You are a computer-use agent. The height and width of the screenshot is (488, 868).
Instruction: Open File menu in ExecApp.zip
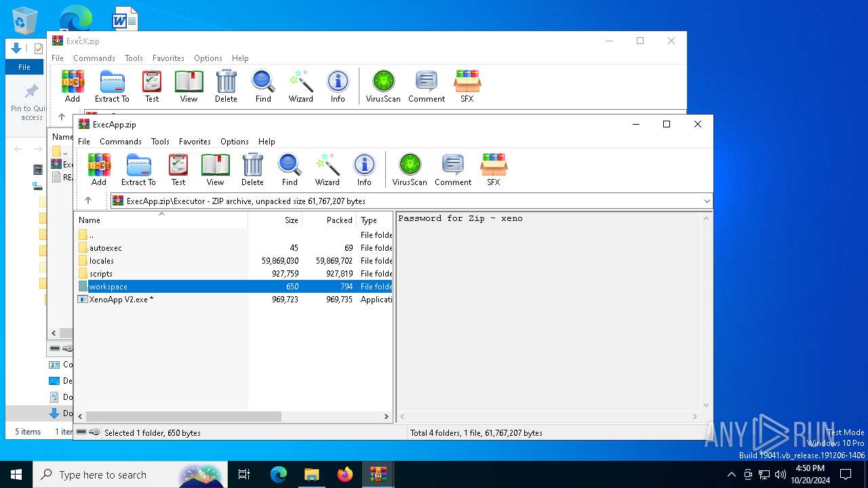[x=84, y=142]
